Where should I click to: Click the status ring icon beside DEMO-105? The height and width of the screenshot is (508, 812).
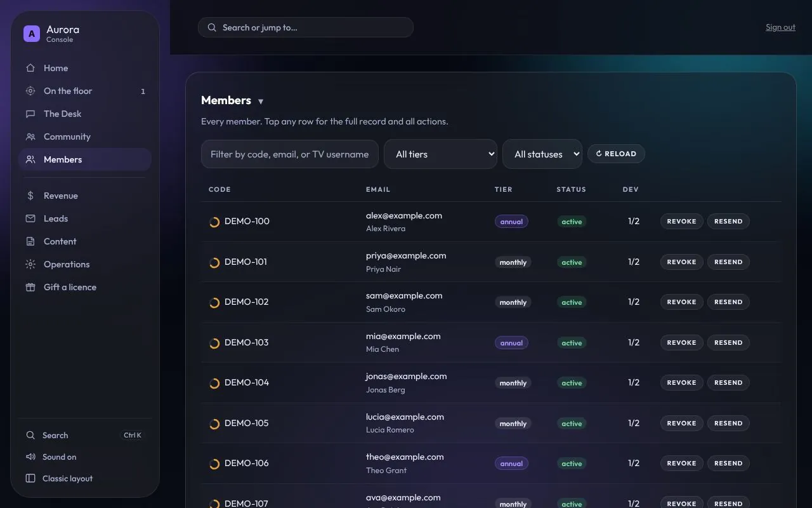214,424
